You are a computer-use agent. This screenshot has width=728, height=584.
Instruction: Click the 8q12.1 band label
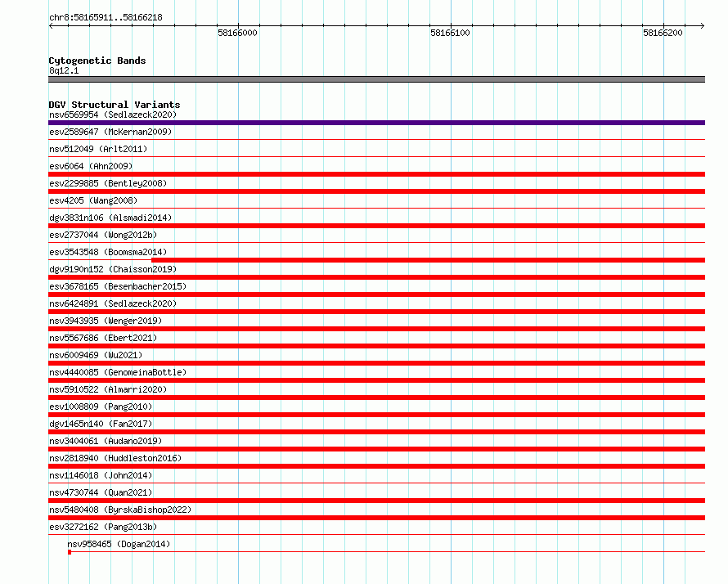(x=64, y=70)
